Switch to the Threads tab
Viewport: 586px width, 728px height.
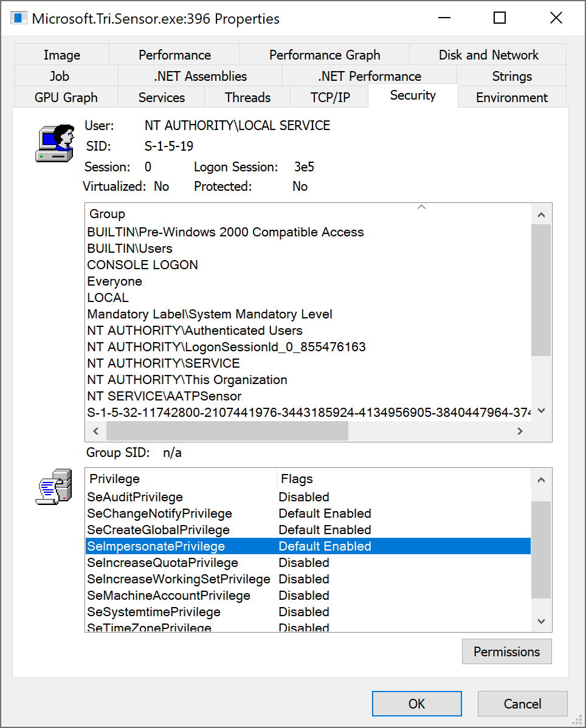click(x=247, y=97)
